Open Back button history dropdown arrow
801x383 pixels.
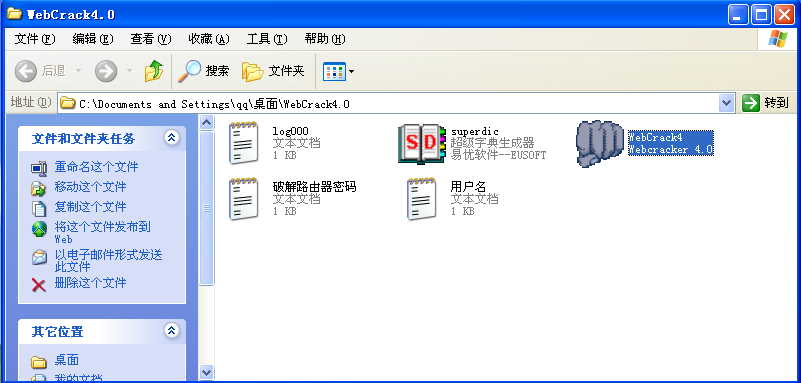[78, 71]
